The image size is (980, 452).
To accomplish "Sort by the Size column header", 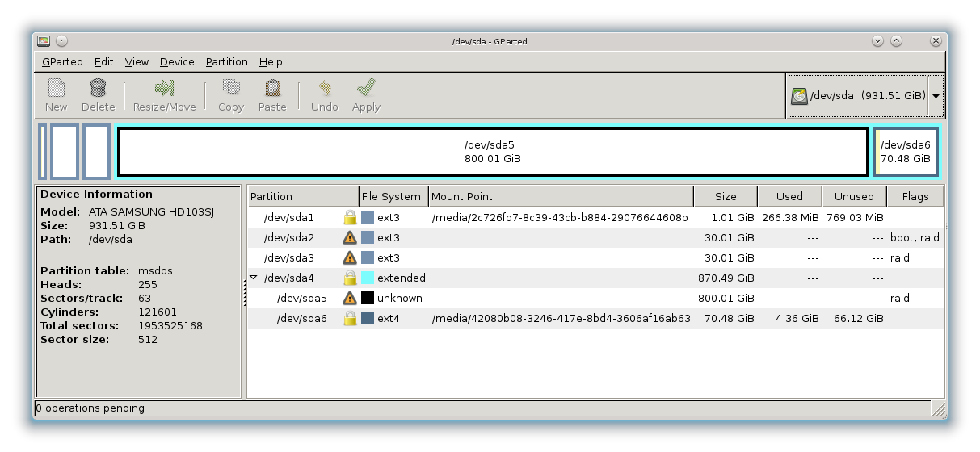I will click(x=725, y=196).
